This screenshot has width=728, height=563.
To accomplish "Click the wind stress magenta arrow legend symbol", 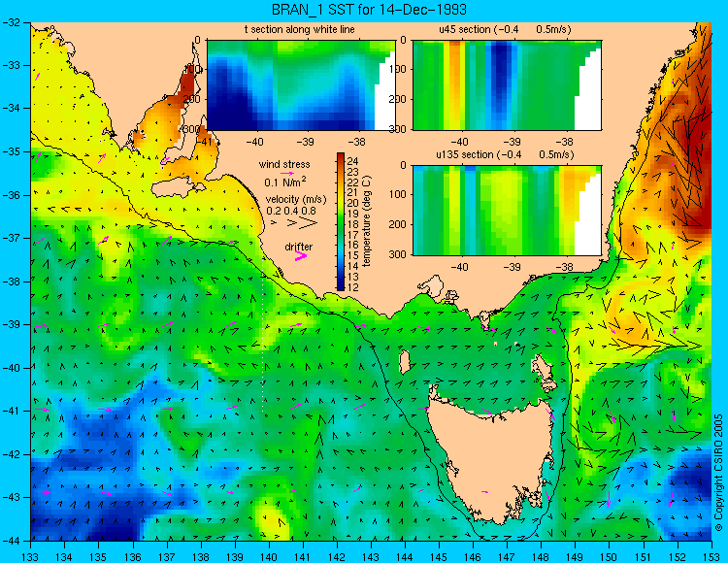I will [x=287, y=173].
